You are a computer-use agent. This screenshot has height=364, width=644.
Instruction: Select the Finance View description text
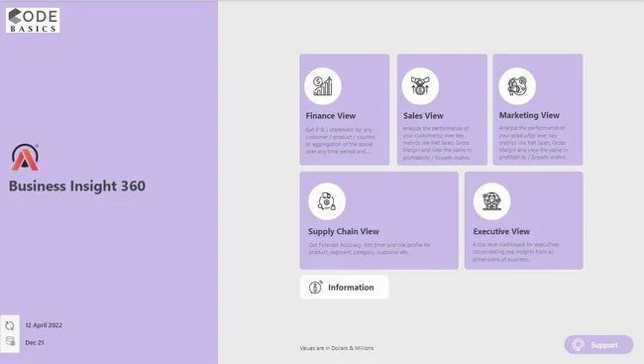[340, 141]
